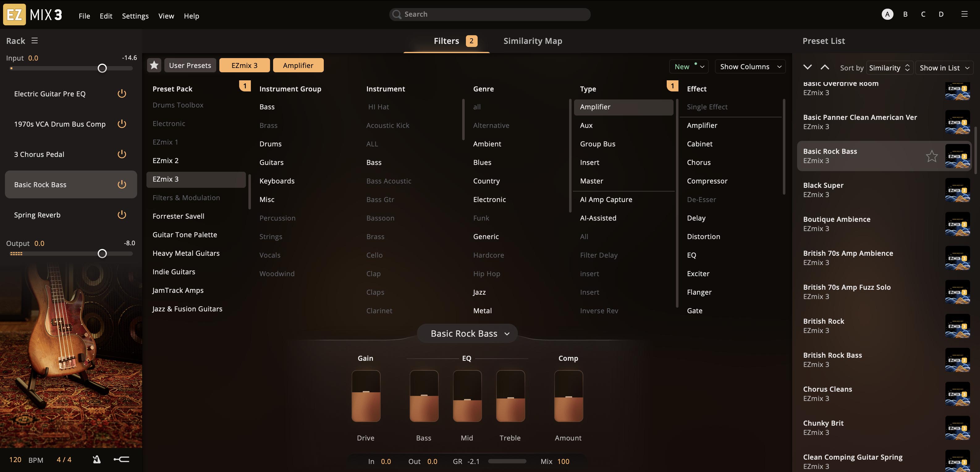
Task: Remove the Amplifier filter chip
Action: [x=298, y=65]
